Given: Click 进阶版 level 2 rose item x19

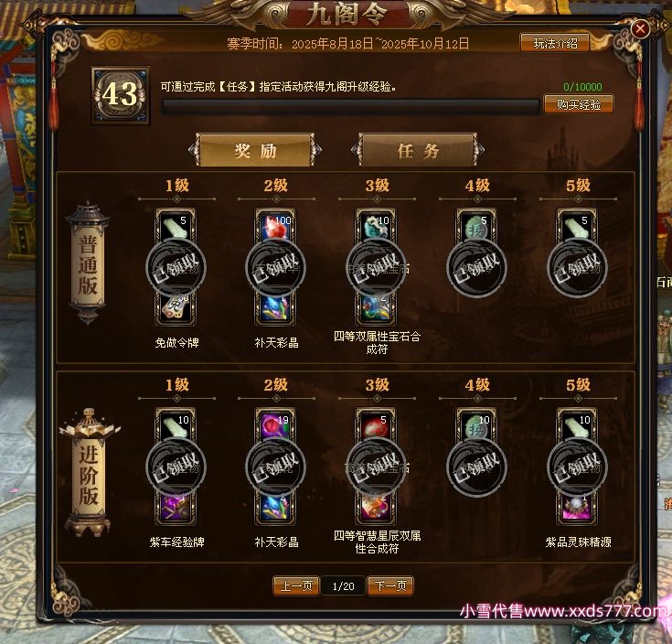Looking at the screenshot, I should [x=274, y=424].
